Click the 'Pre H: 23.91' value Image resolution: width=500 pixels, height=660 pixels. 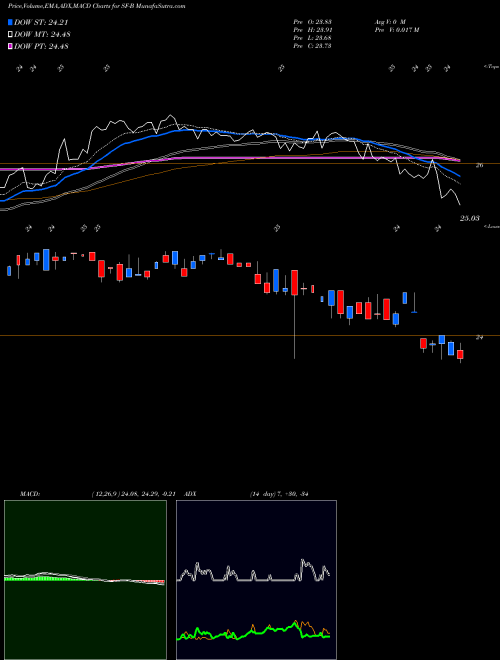coord(313,30)
